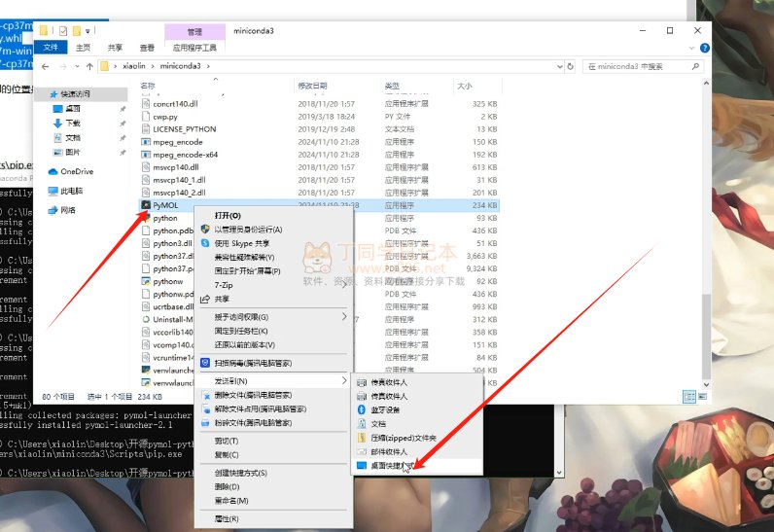Click the admin shield 以管理员身份运行 entry

click(x=247, y=230)
